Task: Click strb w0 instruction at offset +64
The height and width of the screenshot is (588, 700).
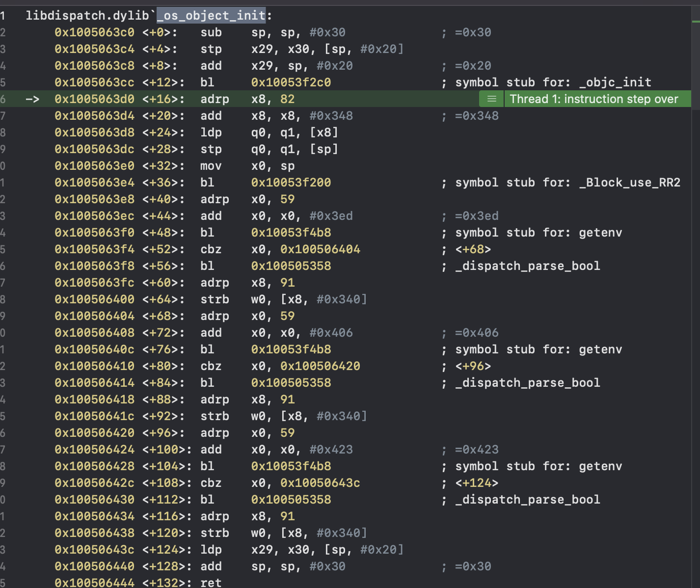Action: click(x=284, y=299)
